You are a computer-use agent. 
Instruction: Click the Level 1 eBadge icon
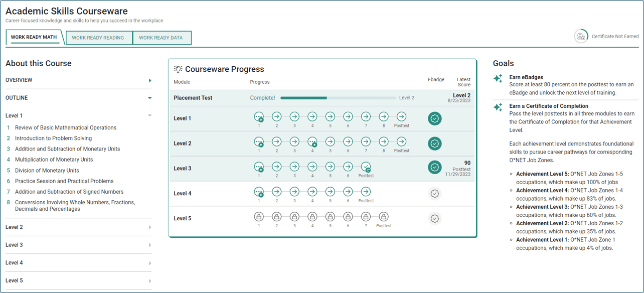click(435, 118)
